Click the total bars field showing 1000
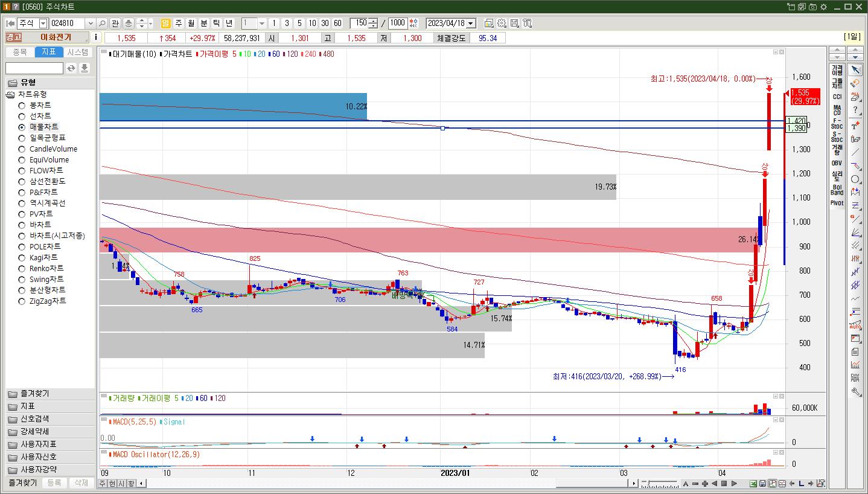 [x=398, y=23]
